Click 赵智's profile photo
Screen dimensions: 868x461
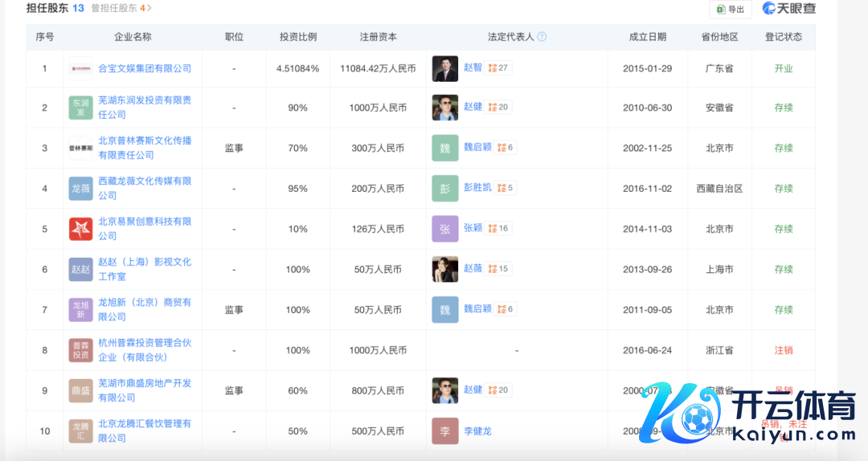point(444,68)
